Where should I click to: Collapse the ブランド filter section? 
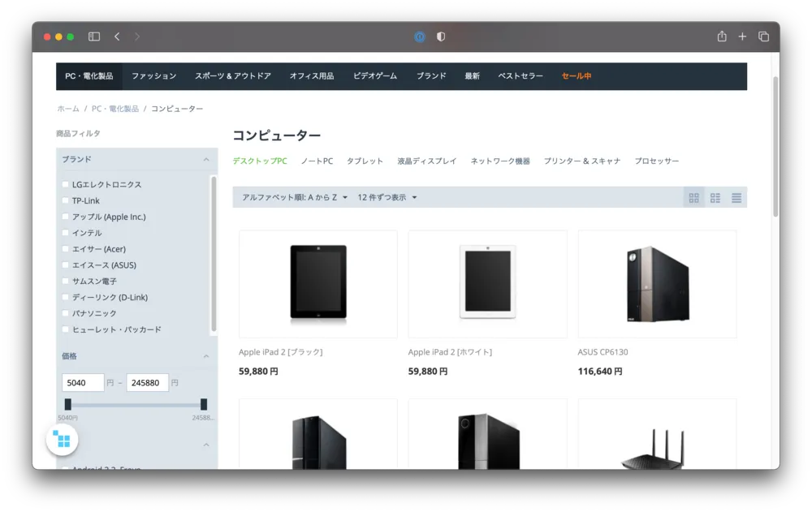pyautogui.click(x=206, y=160)
